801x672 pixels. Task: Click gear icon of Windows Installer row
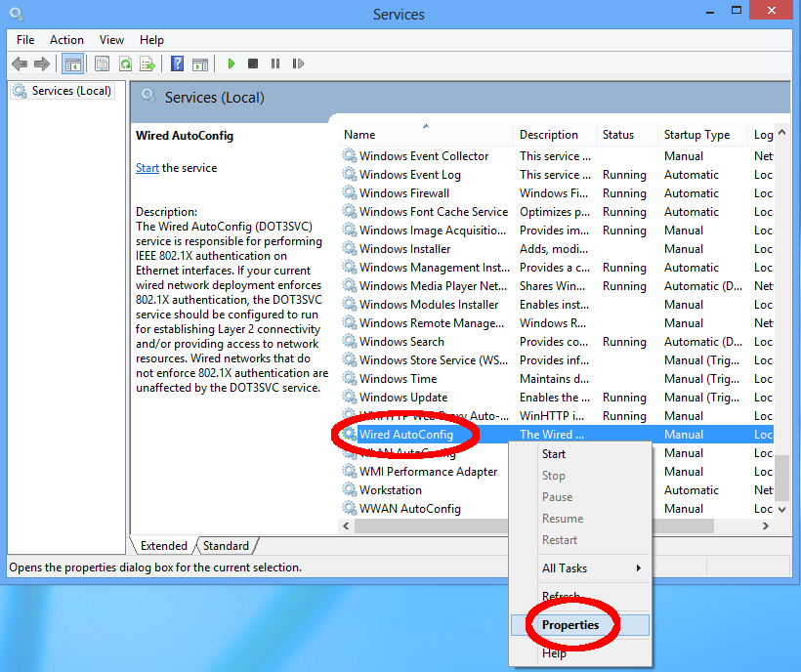[350, 248]
